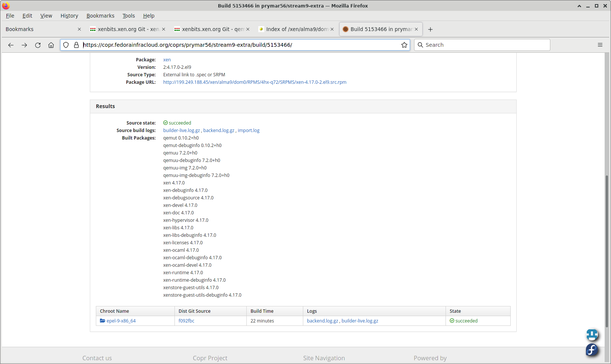Open the Firefox hamburger application menu

point(600,45)
